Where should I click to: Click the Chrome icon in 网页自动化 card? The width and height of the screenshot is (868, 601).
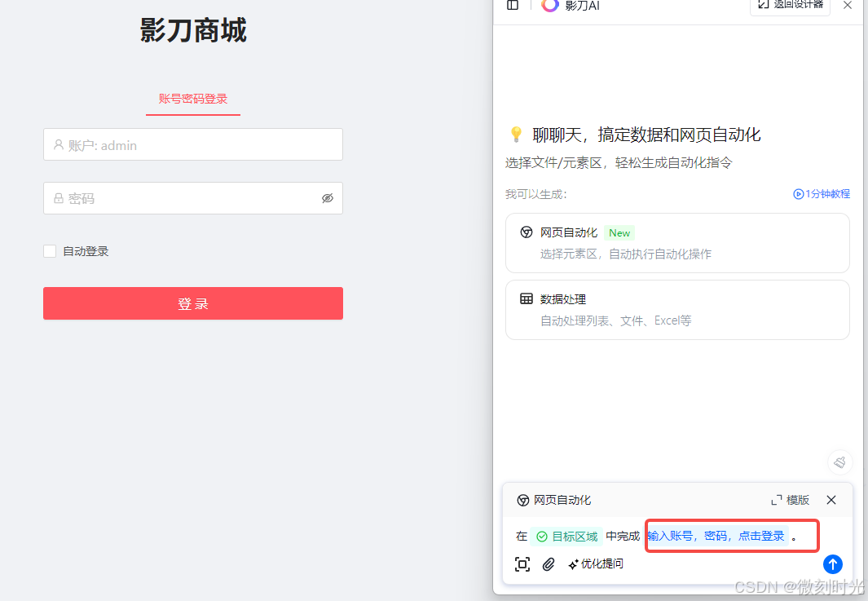527,232
